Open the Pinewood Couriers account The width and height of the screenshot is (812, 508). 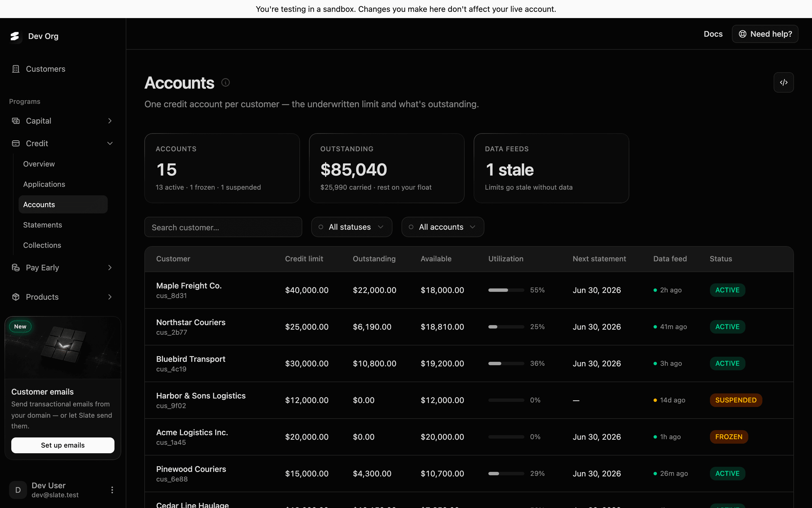[191, 469]
